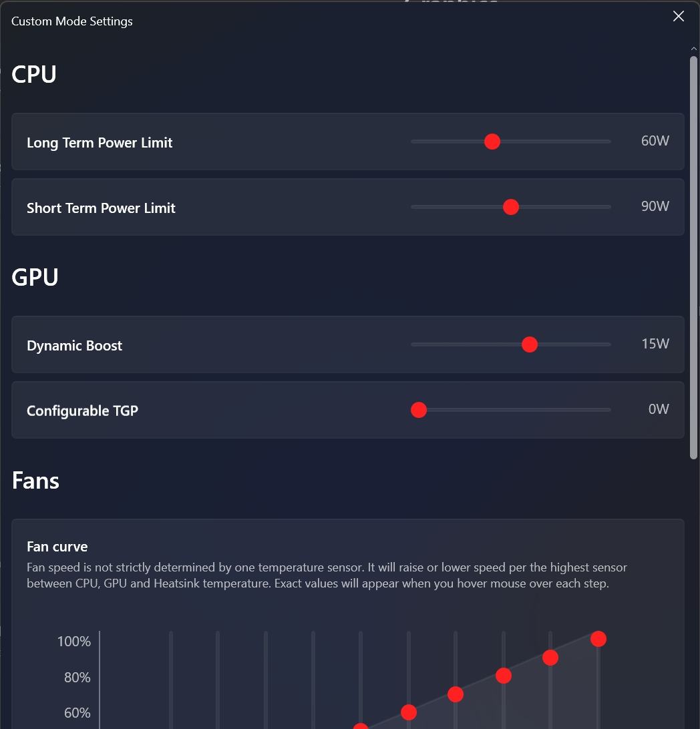Click the Long Term Power Limit track's right end
This screenshot has height=729, width=700.
pos(608,142)
